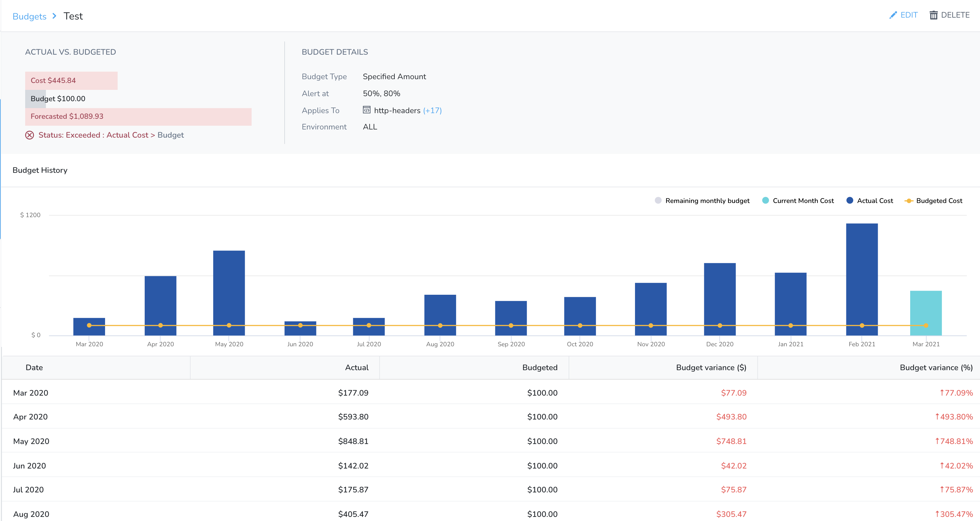Screen dimensions: 980x521
Task: Select the Jul 2020 table row date
Action: tap(28, 490)
